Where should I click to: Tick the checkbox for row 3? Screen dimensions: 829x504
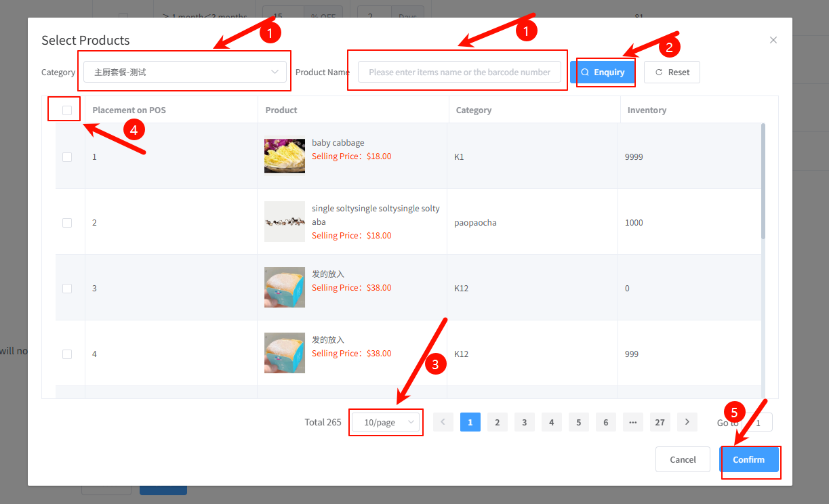67,289
